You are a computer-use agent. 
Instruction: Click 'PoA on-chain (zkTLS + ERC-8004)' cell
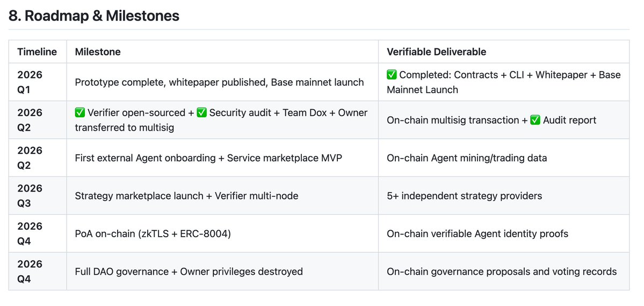coord(153,234)
